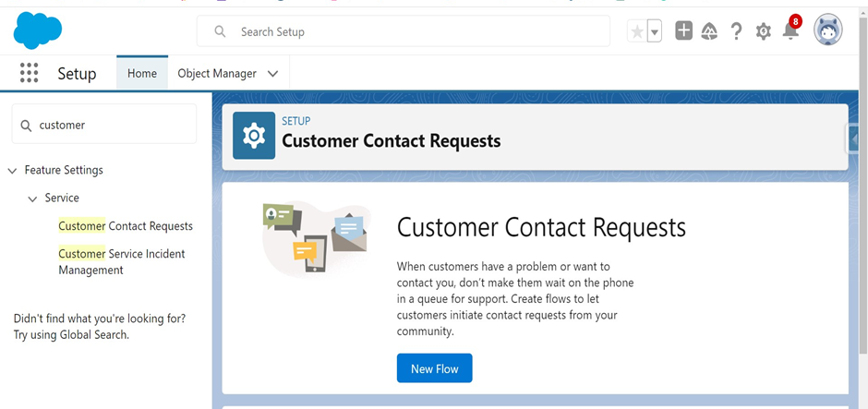
Task: Open the global actions plus icon
Action: 683,31
